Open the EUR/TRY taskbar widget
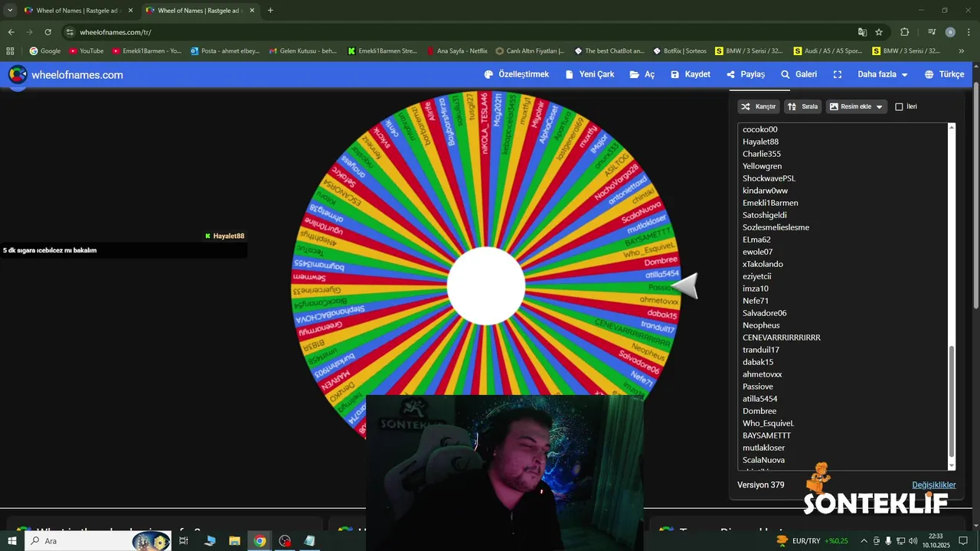 [x=812, y=541]
